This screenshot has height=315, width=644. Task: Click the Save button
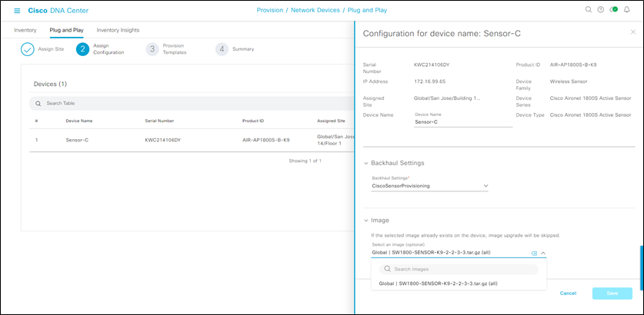(x=612, y=293)
